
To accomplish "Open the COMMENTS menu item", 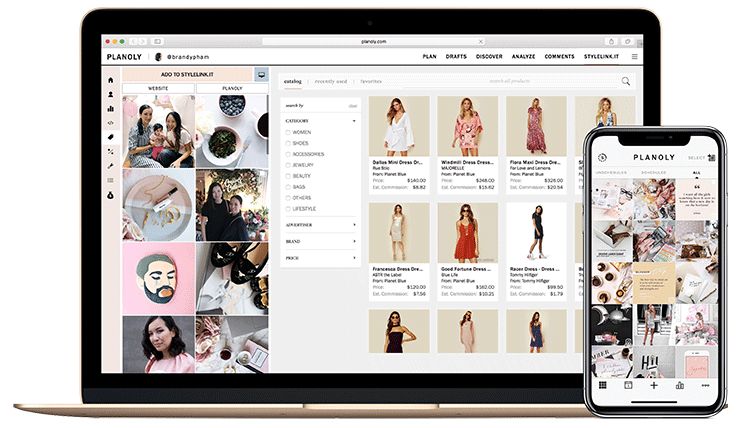I will click(x=560, y=57).
